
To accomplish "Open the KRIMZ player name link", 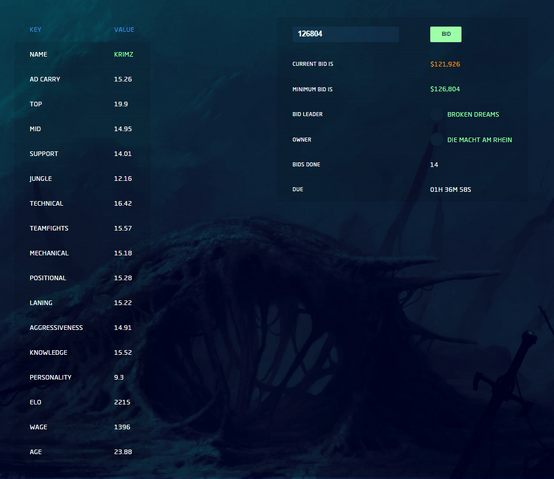I will (124, 54).
